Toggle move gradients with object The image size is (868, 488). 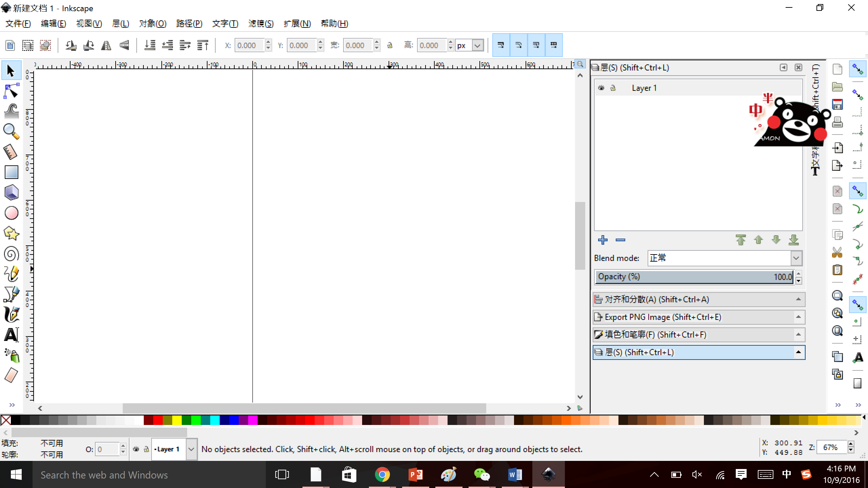[536, 45]
